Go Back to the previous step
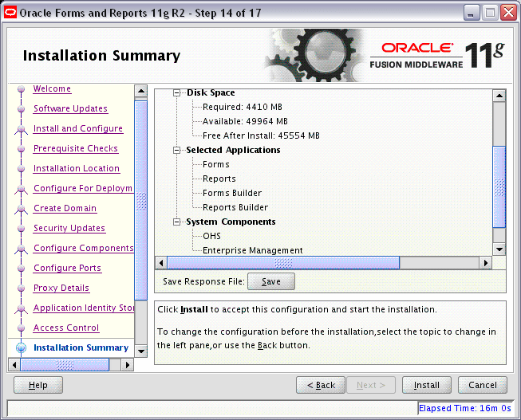The image size is (521, 420). (321, 385)
